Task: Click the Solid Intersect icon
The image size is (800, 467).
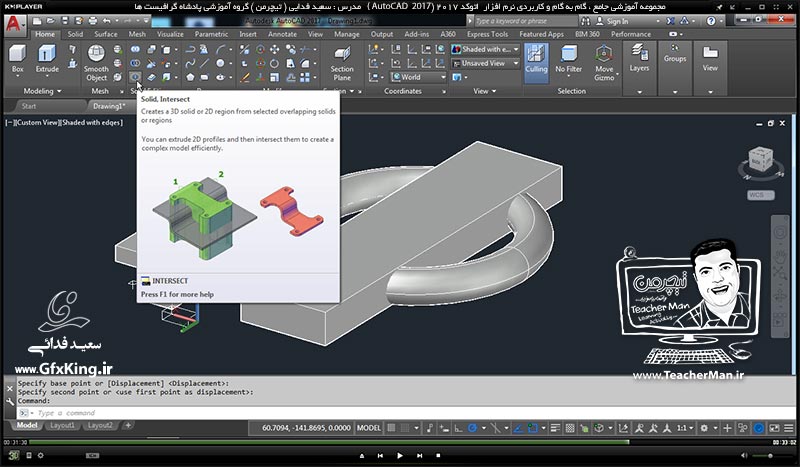Action: click(135, 77)
